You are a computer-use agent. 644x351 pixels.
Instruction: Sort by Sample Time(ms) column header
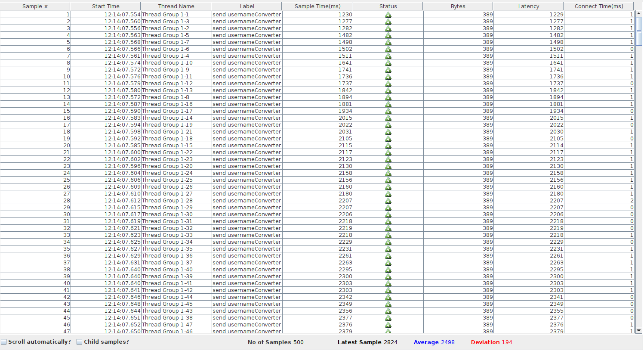pyautogui.click(x=317, y=6)
